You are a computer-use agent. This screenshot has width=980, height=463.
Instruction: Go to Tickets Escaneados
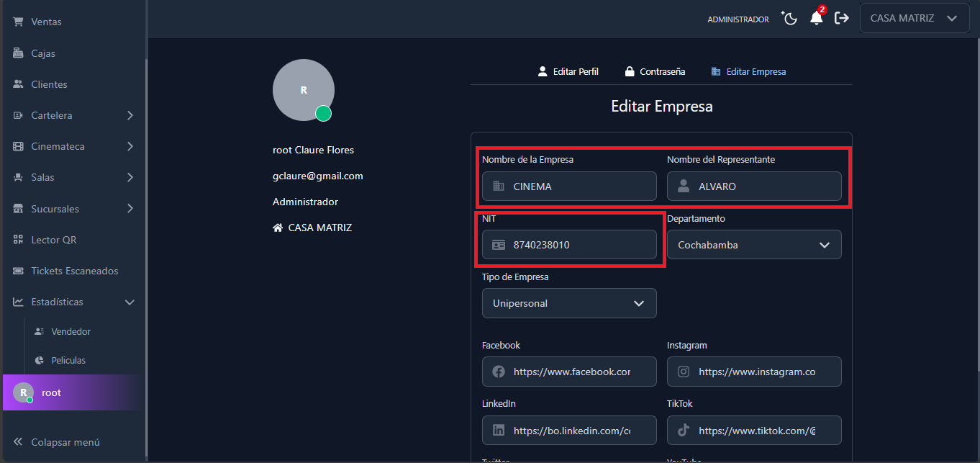click(x=74, y=271)
